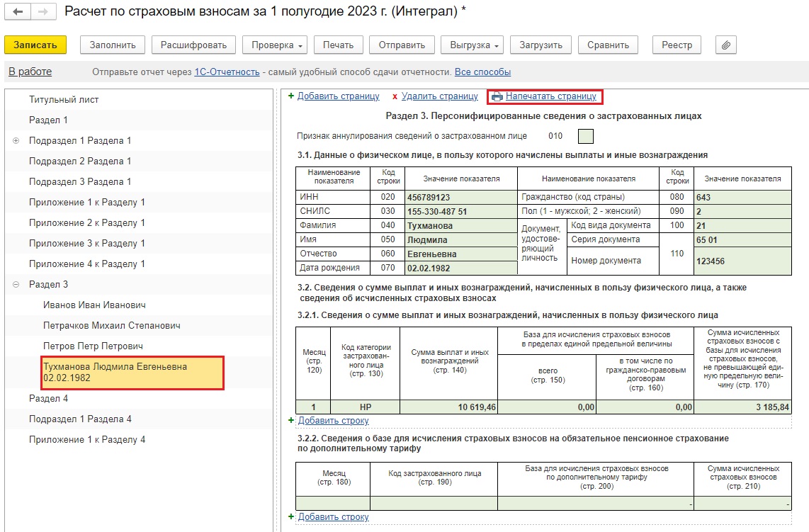
Task: Click the Сравнить button
Action: pyautogui.click(x=609, y=45)
